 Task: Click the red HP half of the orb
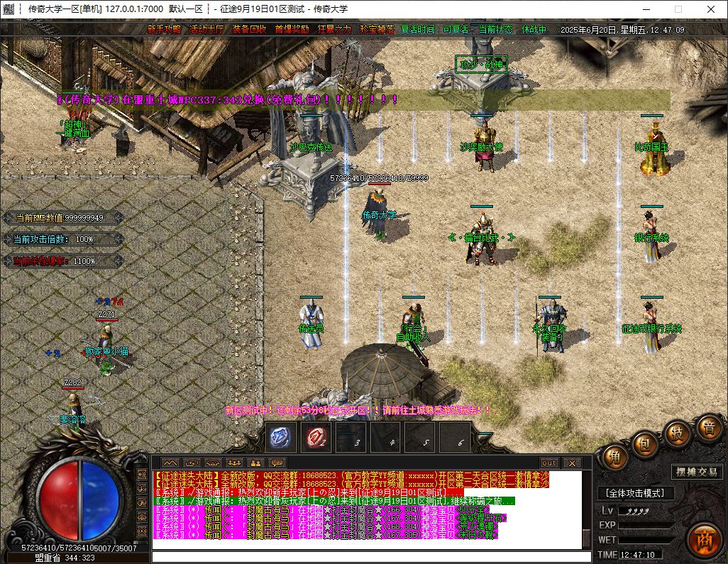[58, 500]
